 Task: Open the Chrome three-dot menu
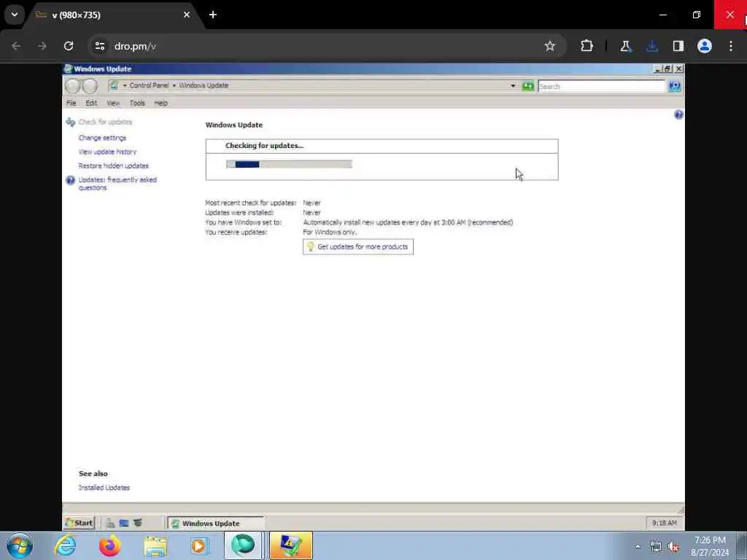731,46
